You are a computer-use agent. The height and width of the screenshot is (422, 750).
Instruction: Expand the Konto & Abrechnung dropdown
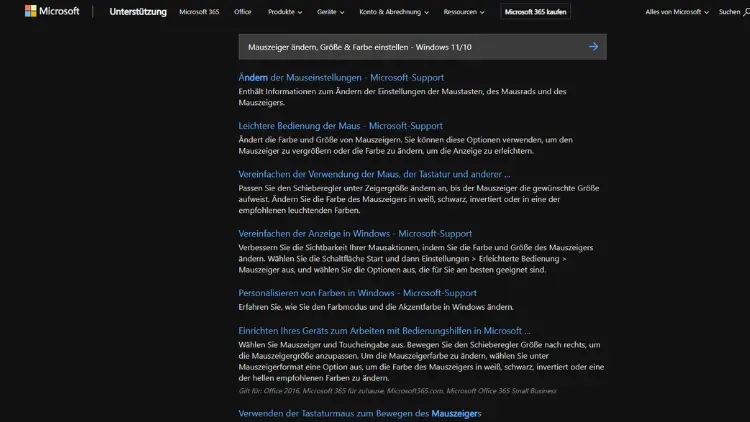[x=394, y=11]
